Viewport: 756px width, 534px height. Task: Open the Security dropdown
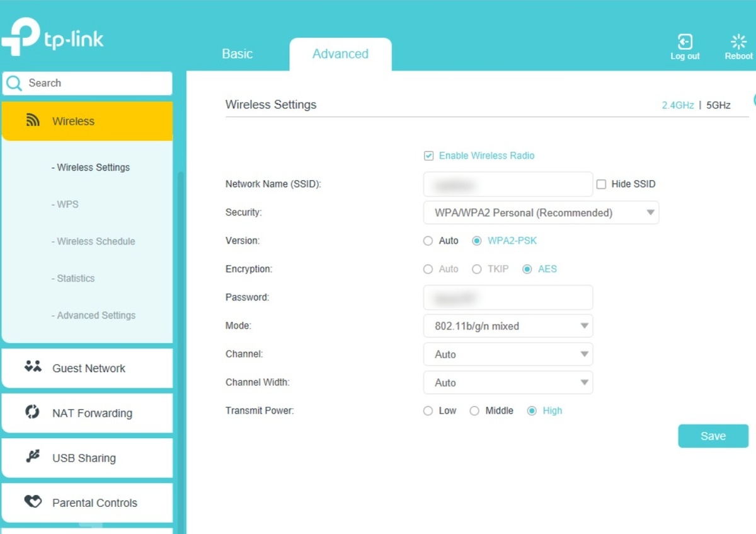541,212
